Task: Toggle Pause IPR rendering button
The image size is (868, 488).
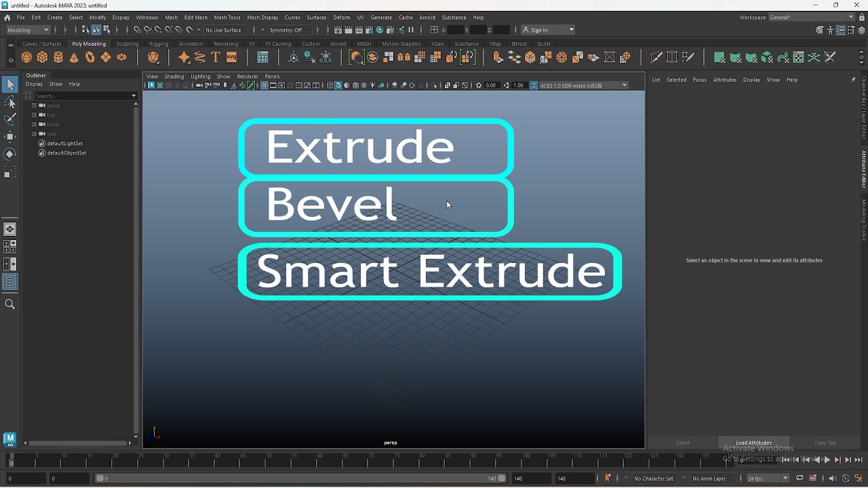Action: coord(411,30)
